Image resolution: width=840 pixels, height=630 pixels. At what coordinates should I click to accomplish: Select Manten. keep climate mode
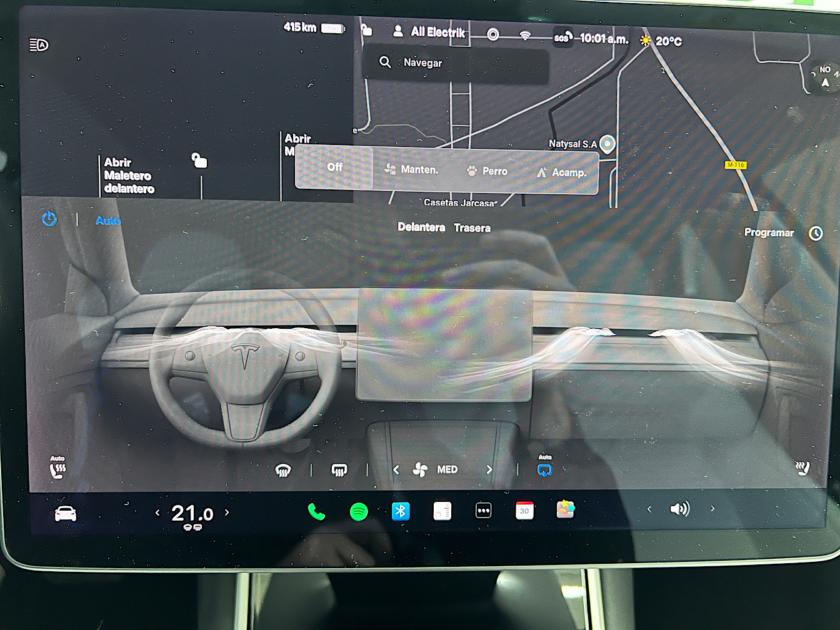pyautogui.click(x=411, y=169)
